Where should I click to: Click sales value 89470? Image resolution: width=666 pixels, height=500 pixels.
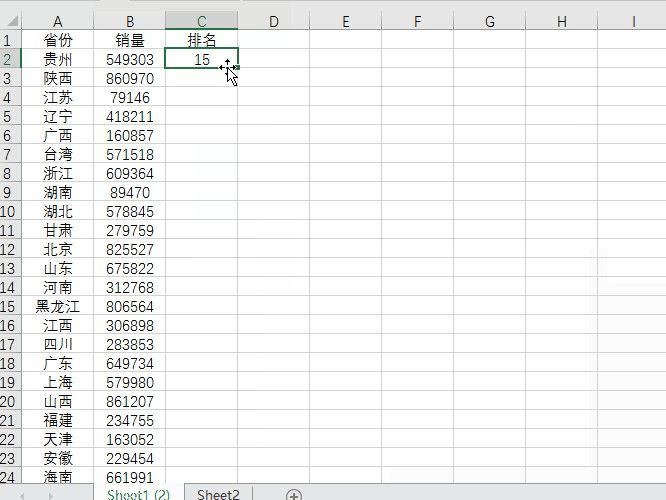130,192
